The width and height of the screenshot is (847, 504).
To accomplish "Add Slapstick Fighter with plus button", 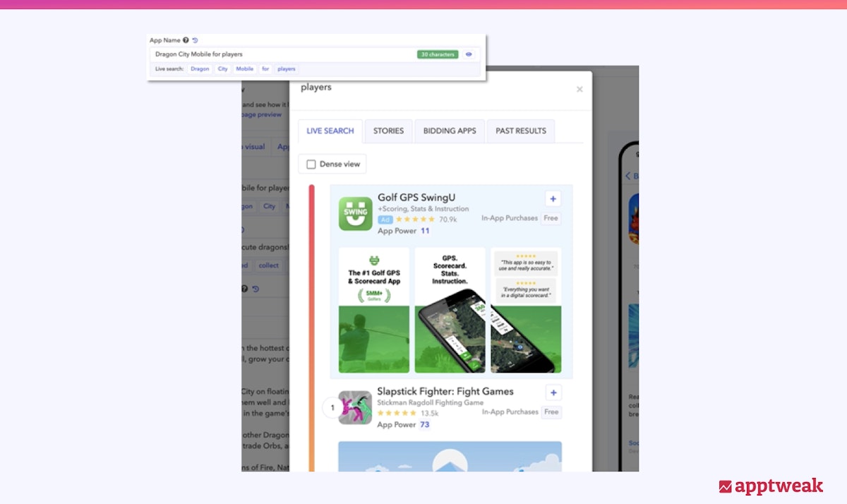I will (553, 393).
